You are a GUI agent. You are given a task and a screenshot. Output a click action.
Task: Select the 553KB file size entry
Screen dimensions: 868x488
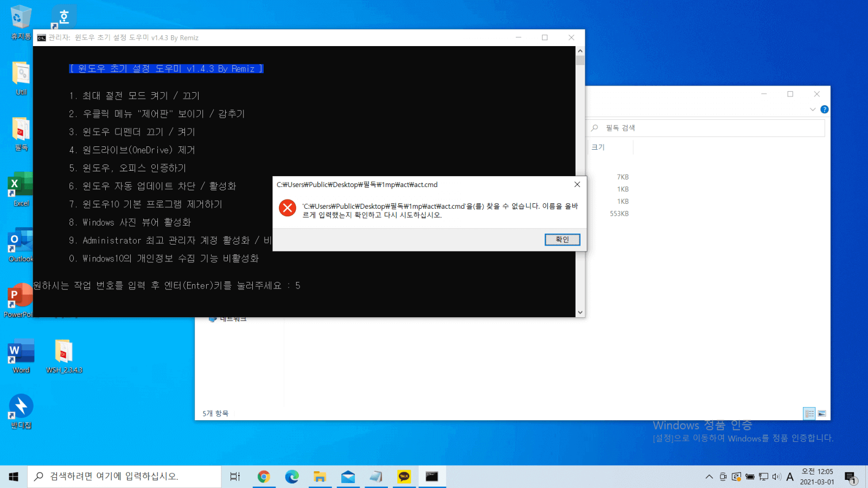click(619, 214)
